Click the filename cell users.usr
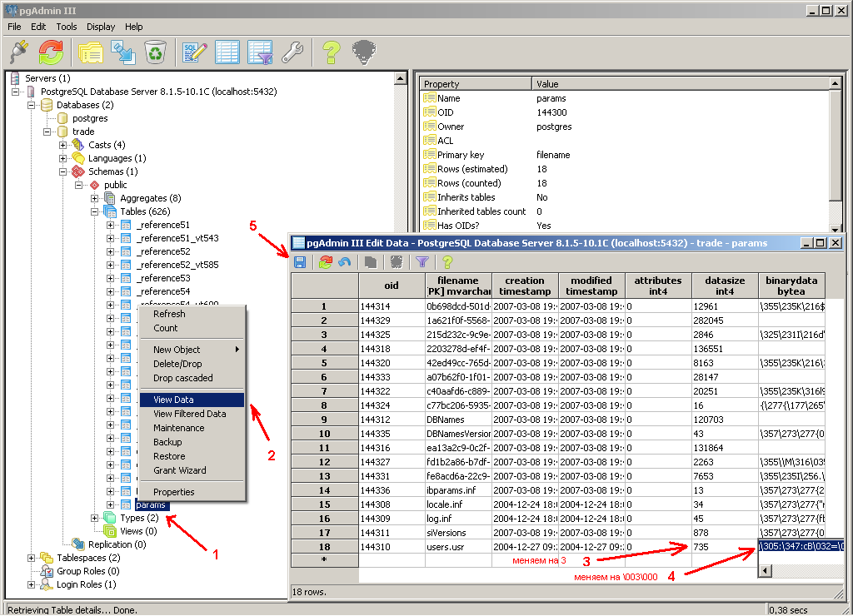 coord(458,547)
